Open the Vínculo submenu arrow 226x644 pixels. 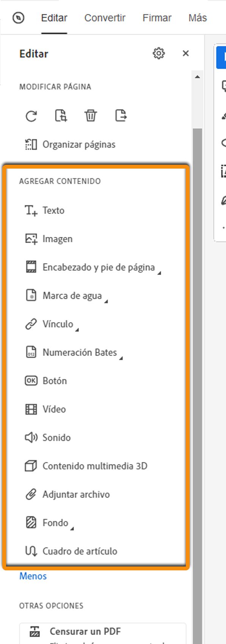click(77, 329)
